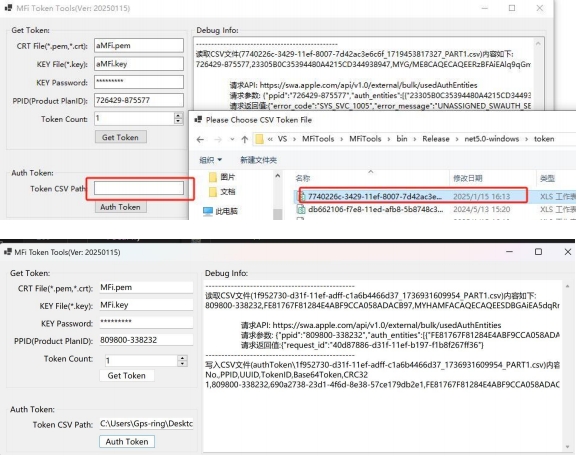Click Get Token in window with aMFi.pem
The height and width of the screenshot is (455, 576).
point(120,137)
